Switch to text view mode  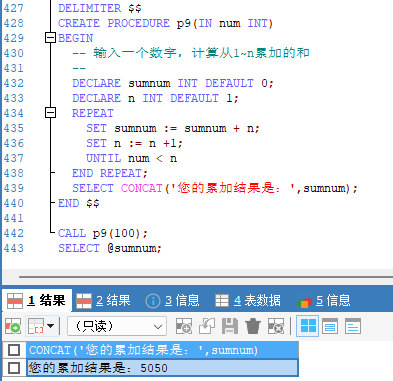coord(353,326)
